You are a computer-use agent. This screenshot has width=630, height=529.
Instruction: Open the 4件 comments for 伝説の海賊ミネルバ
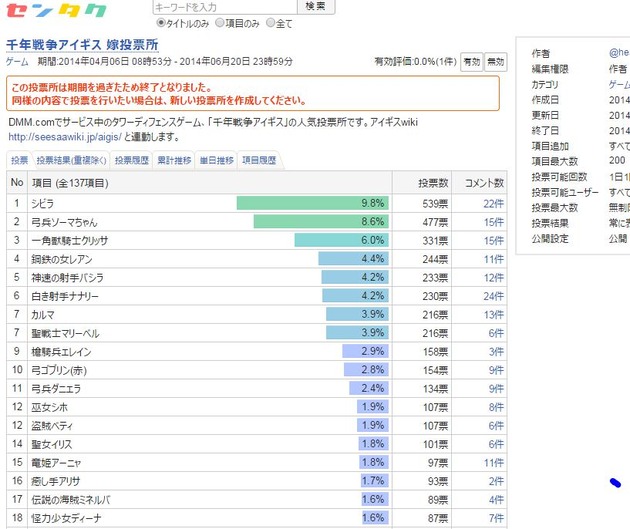[496, 499]
